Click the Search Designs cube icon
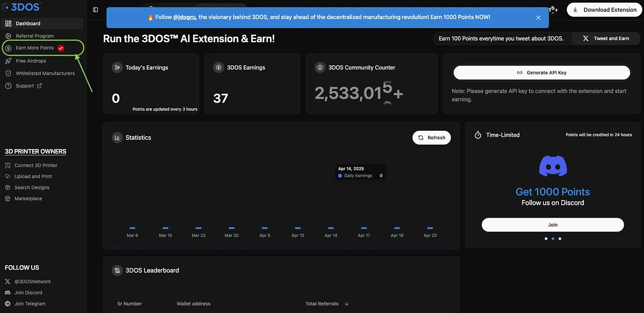 (x=8, y=188)
